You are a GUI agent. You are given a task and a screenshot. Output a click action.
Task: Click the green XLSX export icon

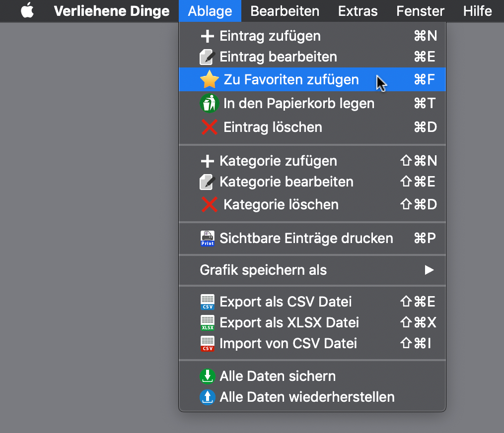click(207, 323)
